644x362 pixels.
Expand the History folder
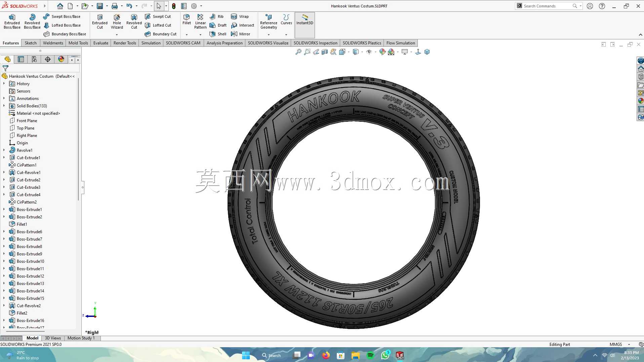pyautogui.click(x=4, y=83)
